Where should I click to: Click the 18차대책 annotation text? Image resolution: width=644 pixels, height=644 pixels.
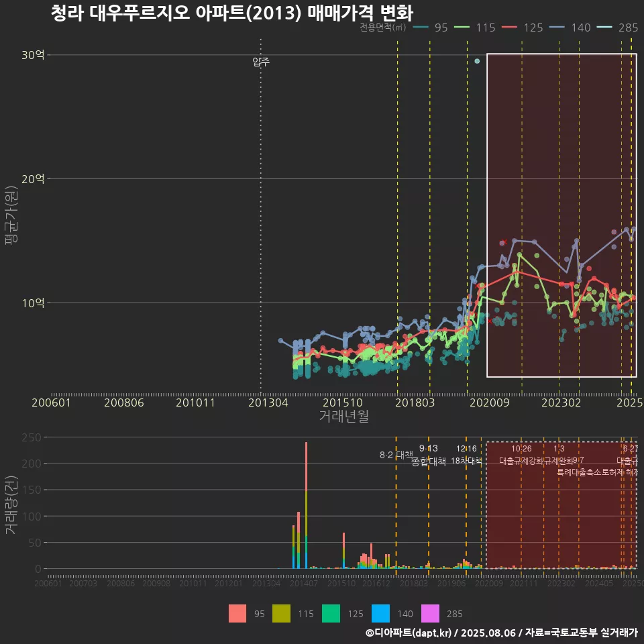pos(466,461)
